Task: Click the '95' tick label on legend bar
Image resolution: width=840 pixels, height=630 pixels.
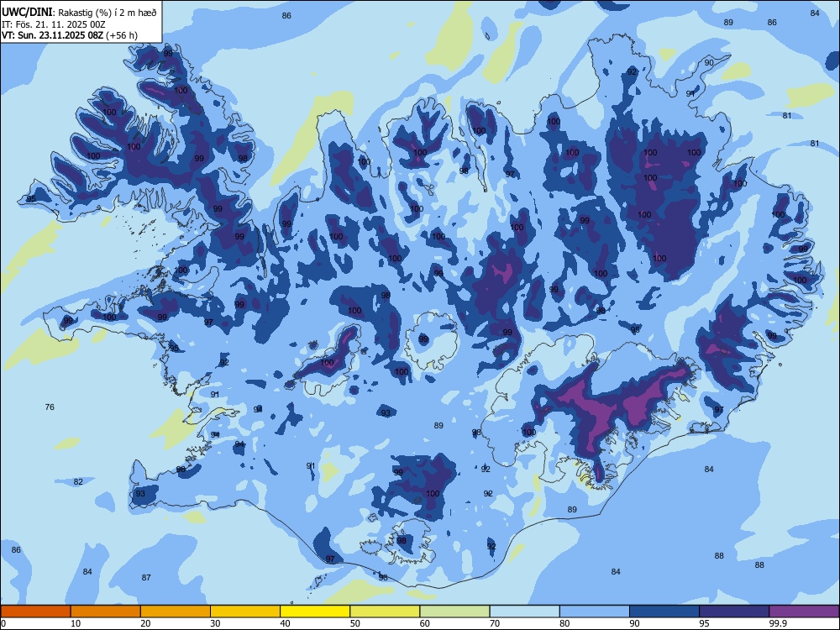Action: [x=704, y=623]
